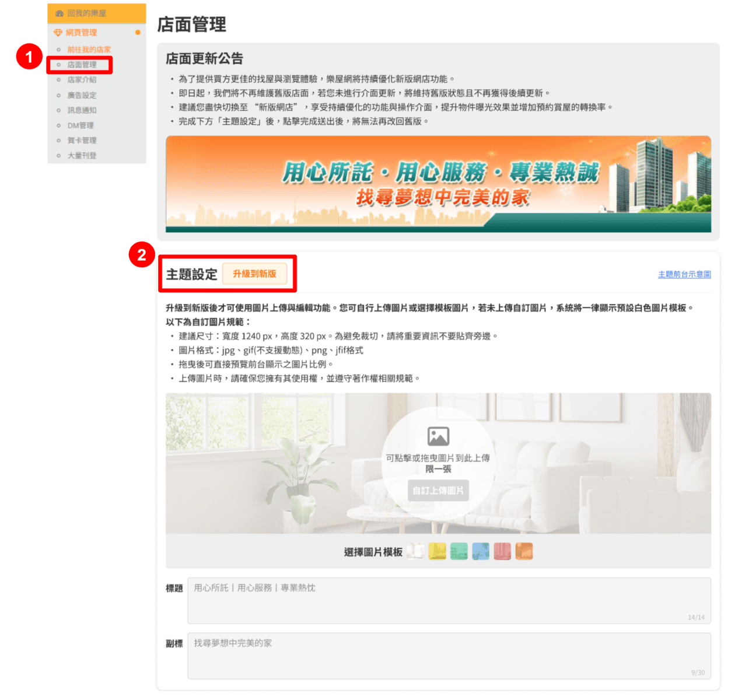Open the 主題前台示意圖 link

[x=684, y=274]
